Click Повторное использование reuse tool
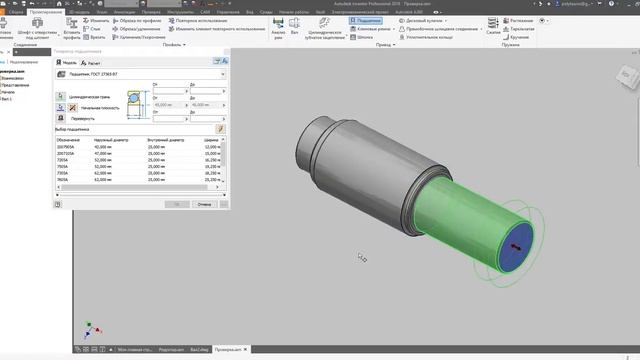640x360 pixels. (x=198, y=20)
